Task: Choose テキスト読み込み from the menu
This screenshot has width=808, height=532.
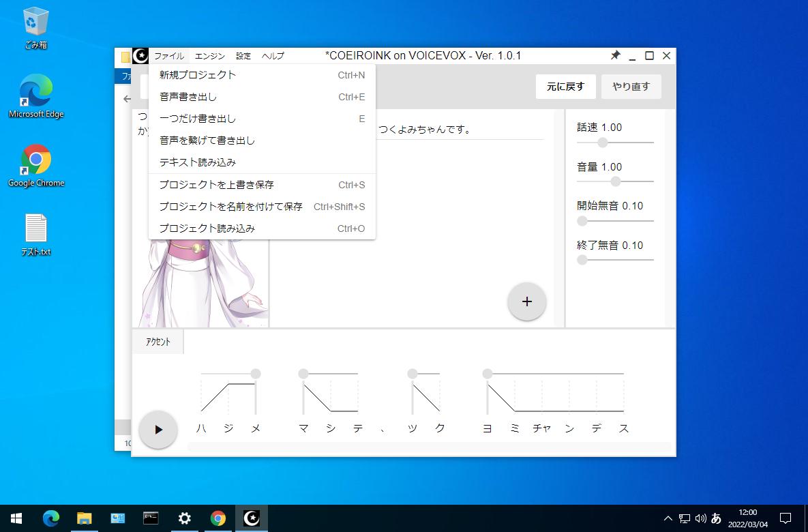Action: [x=262, y=162]
